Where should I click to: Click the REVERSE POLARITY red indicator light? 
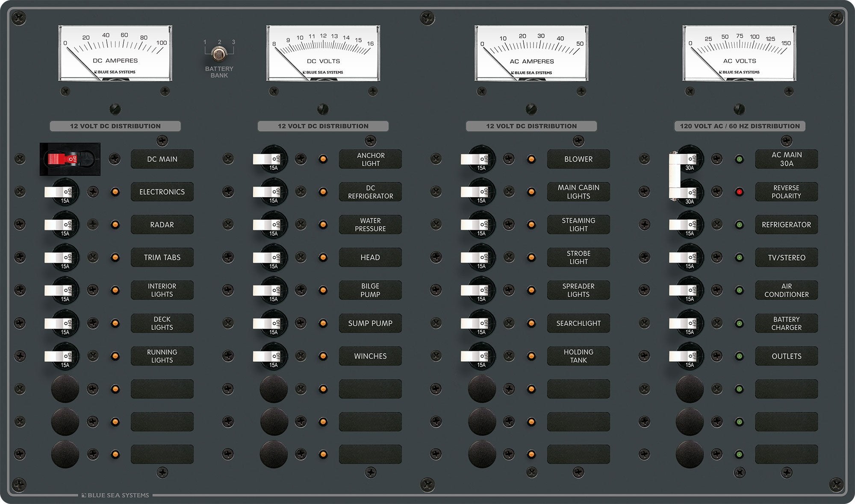[x=739, y=192]
